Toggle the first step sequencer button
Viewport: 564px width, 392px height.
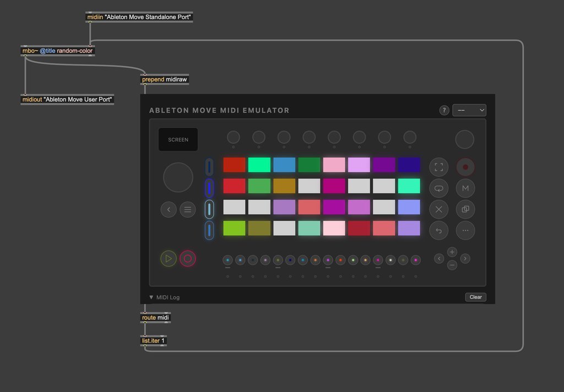(227, 260)
